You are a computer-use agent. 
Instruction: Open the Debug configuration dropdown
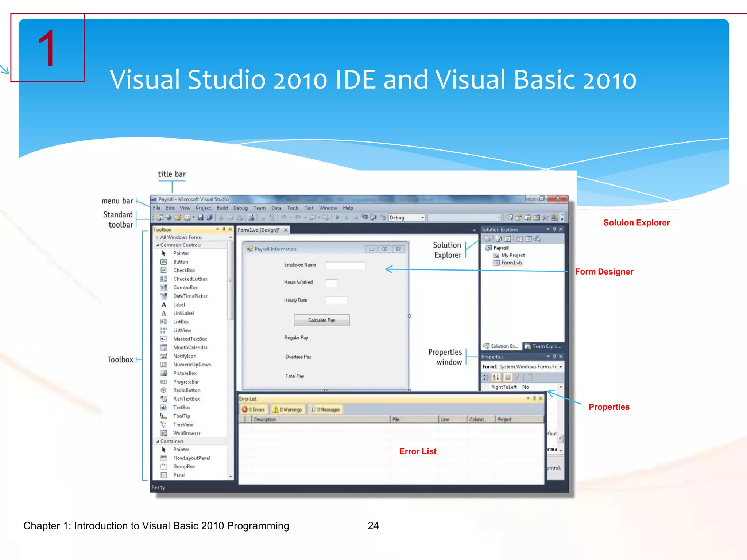point(422,217)
